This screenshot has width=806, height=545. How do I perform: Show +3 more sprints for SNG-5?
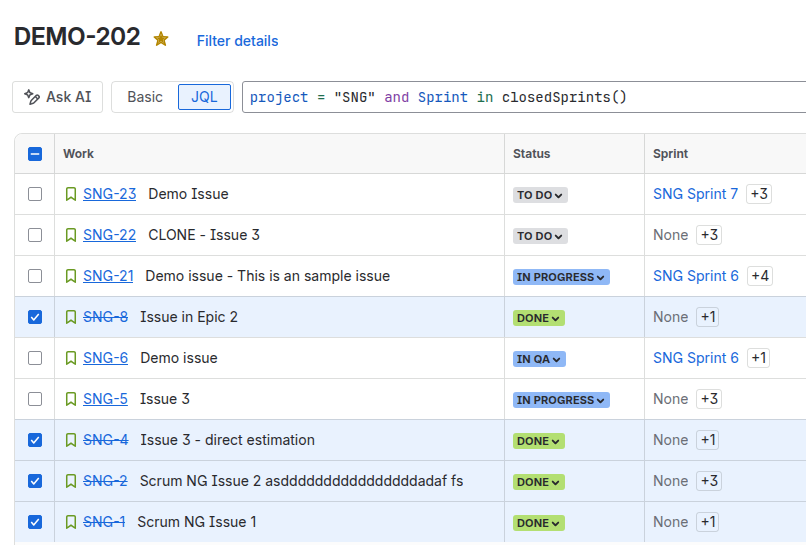[x=709, y=399]
